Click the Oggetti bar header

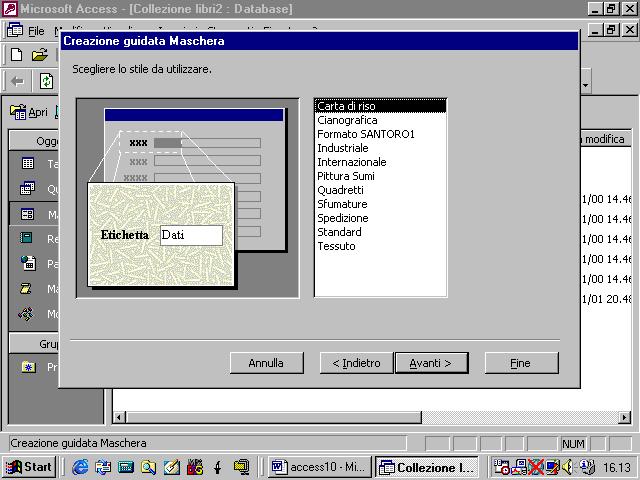[34, 141]
